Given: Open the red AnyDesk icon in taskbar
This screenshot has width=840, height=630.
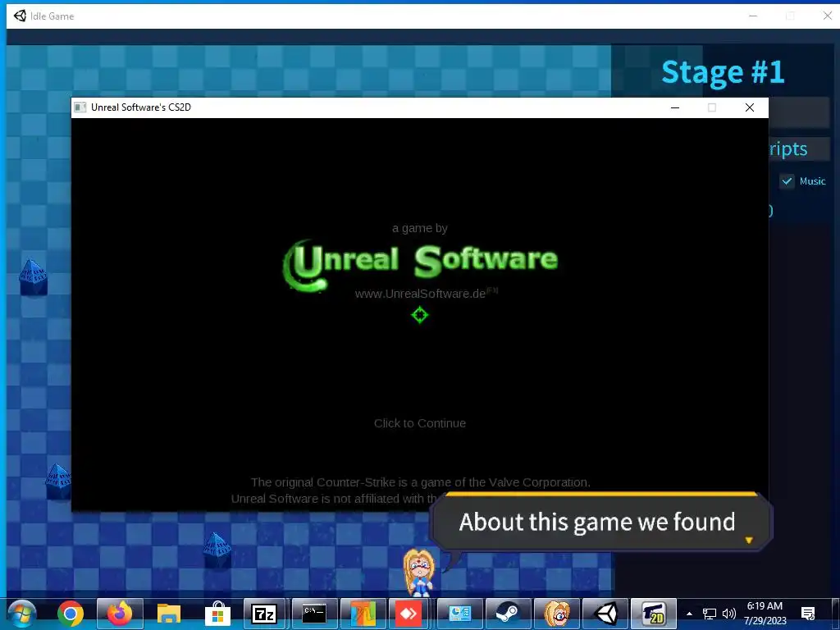Looking at the screenshot, I should [x=410, y=614].
